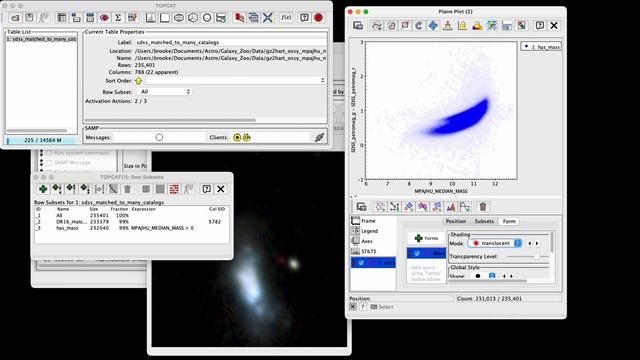Click the save table icon in TOPCAT toolbar
640x360 pixels.
pos(29,18)
